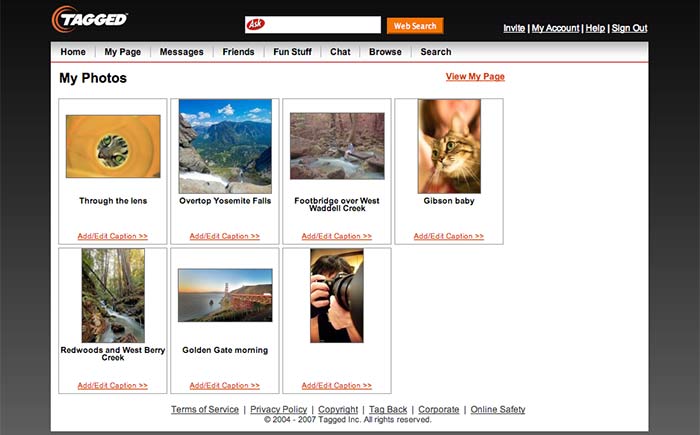
Task: Go to the Friends navigation tab
Action: pyautogui.click(x=238, y=52)
